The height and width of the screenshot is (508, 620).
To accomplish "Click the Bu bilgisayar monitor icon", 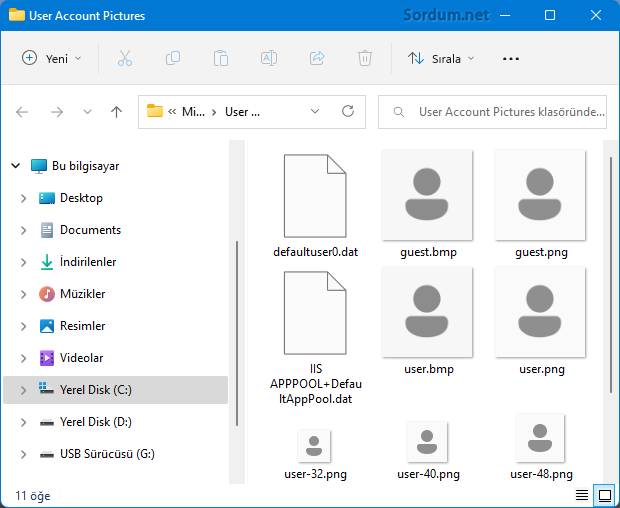I will click(39, 166).
